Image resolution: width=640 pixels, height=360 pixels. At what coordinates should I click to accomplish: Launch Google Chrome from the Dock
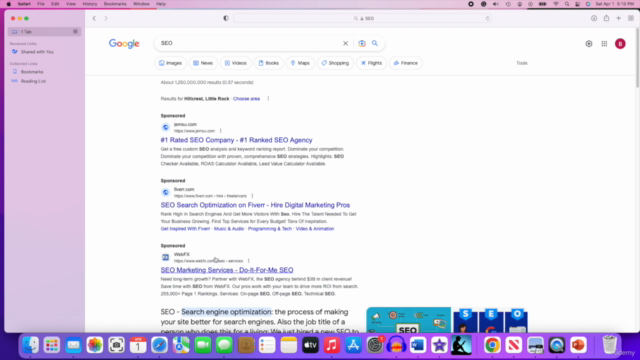point(492,345)
